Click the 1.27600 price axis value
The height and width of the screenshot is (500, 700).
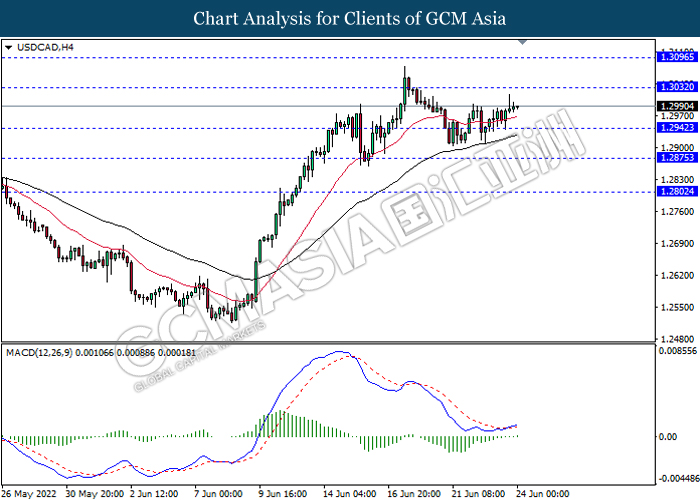tap(677, 212)
